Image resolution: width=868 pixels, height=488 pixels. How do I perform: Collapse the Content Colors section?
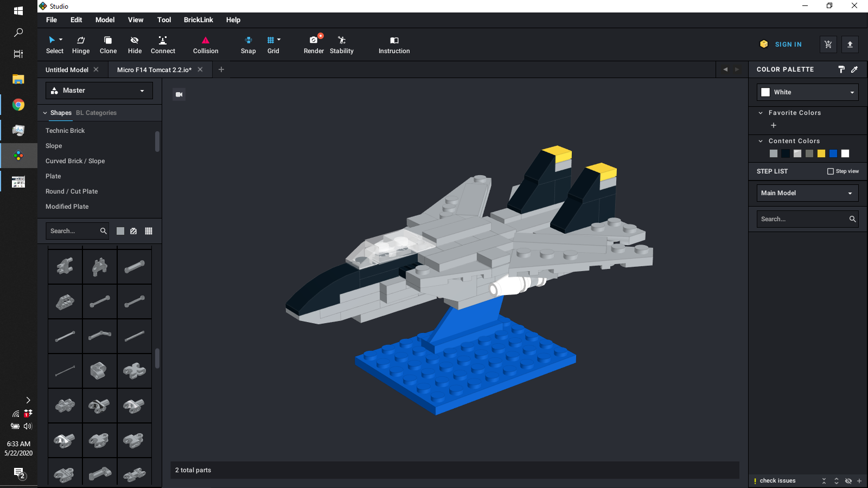pos(761,141)
